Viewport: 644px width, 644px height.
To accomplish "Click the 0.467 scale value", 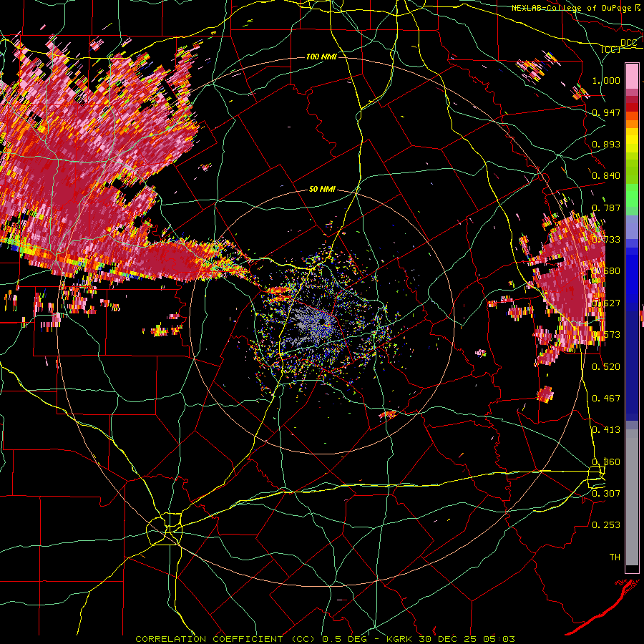I will click(x=606, y=399).
